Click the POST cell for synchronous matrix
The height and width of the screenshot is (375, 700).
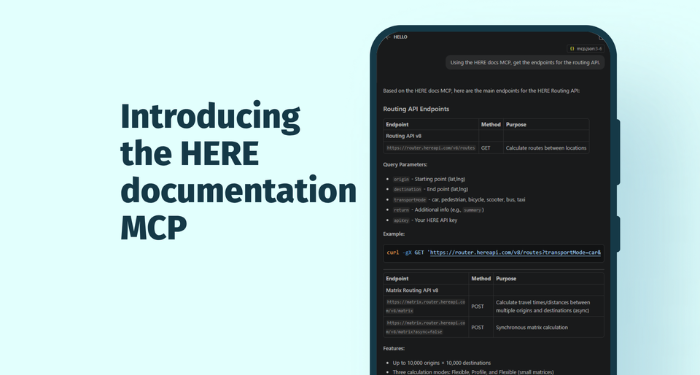(x=481, y=327)
